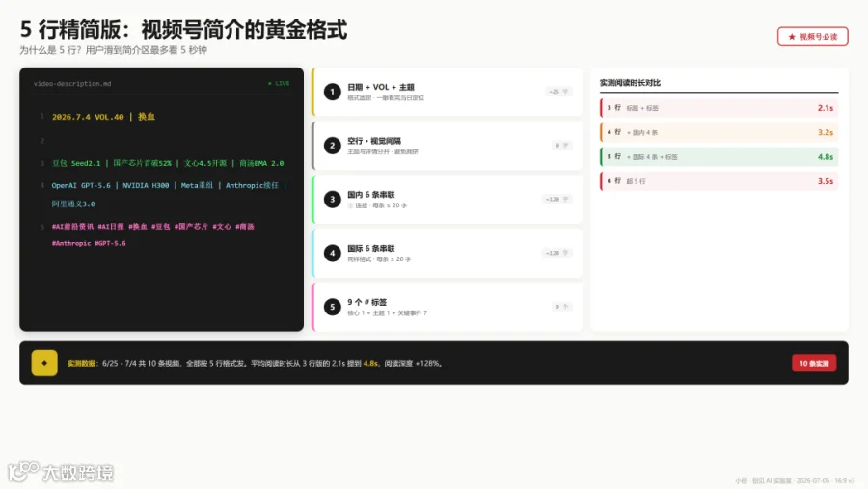The width and height of the screenshot is (868, 489).
Task: Select the number 2 circle icon
Action: click(332, 146)
